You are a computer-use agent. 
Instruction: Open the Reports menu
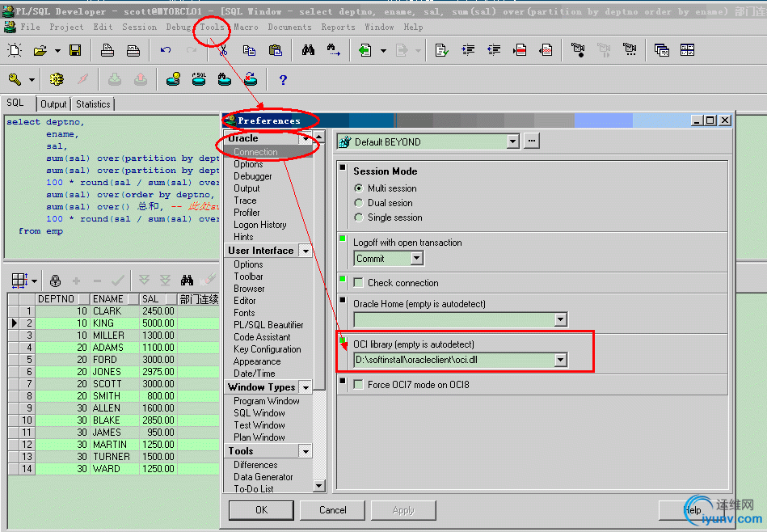coord(338,27)
